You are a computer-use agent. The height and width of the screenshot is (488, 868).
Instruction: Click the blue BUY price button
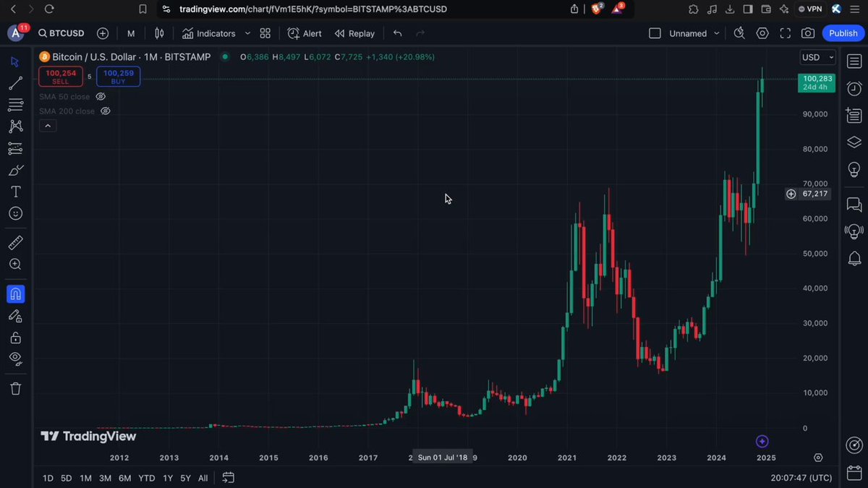coord(118,77)
